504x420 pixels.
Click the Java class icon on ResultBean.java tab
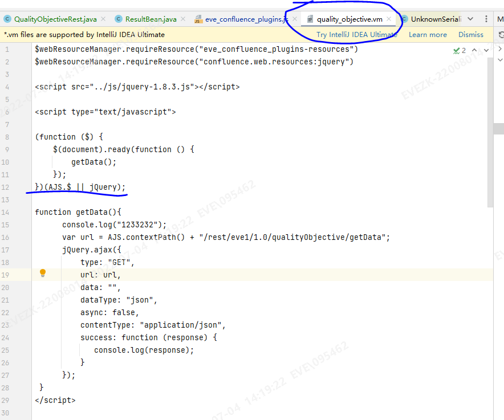click(119, 19)
